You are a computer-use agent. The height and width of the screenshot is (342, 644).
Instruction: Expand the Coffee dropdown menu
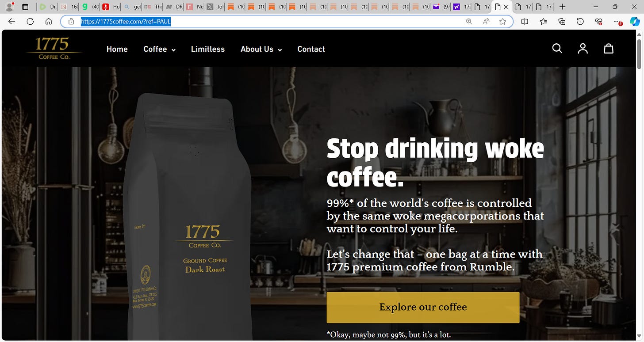[x=159, y=49]
